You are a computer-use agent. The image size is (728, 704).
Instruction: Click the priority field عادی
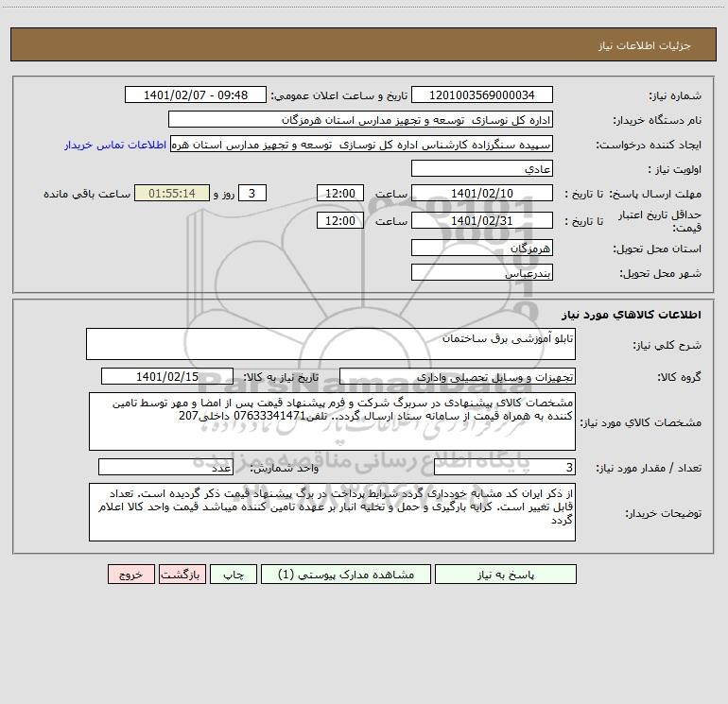click(482, 168)
